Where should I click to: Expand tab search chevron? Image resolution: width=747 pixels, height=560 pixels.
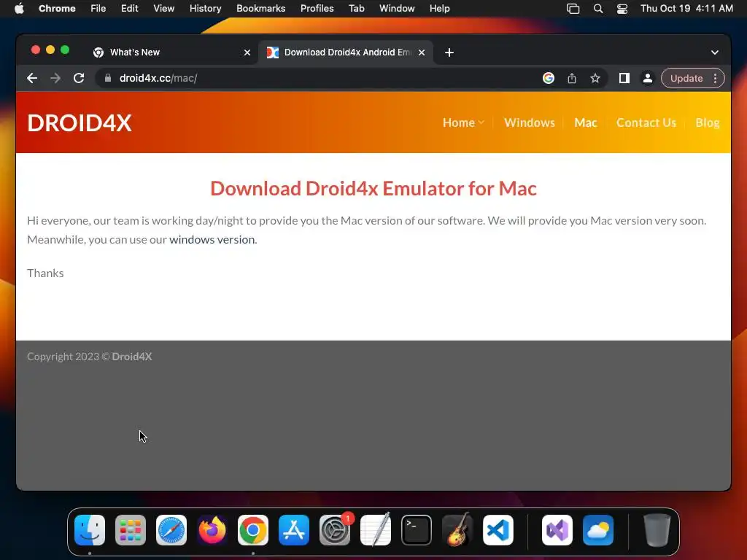pyautogui.click(x=715, y=52)
